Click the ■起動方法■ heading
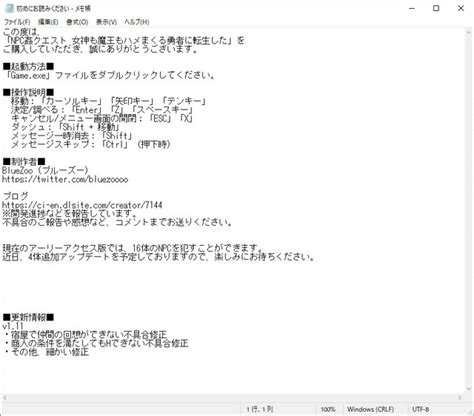474x416 pixels. tap(28, 67)
